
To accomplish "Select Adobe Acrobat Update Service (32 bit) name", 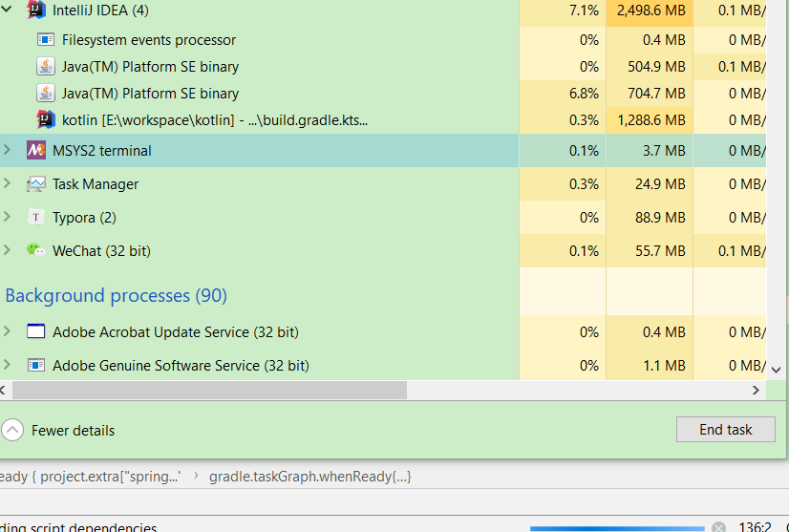I will click(x=176, y=332).
